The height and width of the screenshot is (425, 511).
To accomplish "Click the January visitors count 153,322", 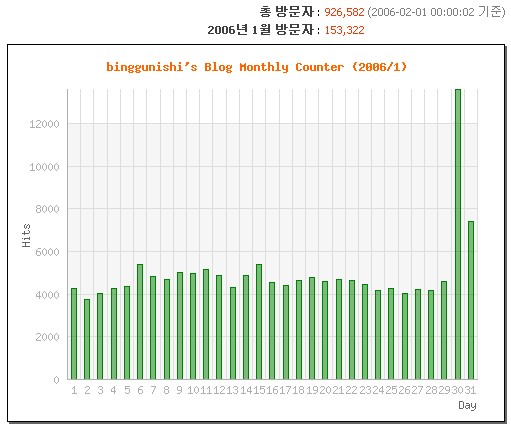I will [x=344, y=30].
